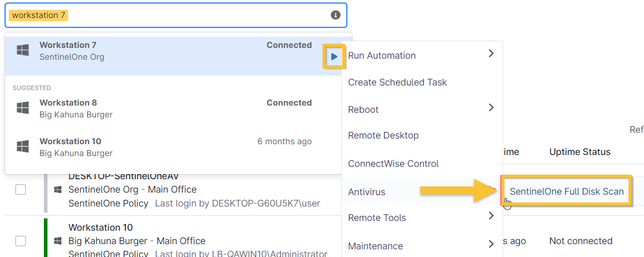Click Windows logo icon for Workstation 8 result
The width and height of the screenshot is (644, 257).
(x=23, y=108)
